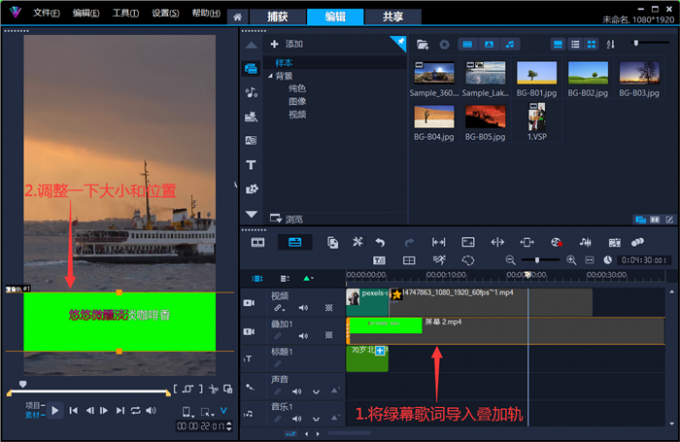Open the 编辑 menu in menu bar

(x=86, y=13)
